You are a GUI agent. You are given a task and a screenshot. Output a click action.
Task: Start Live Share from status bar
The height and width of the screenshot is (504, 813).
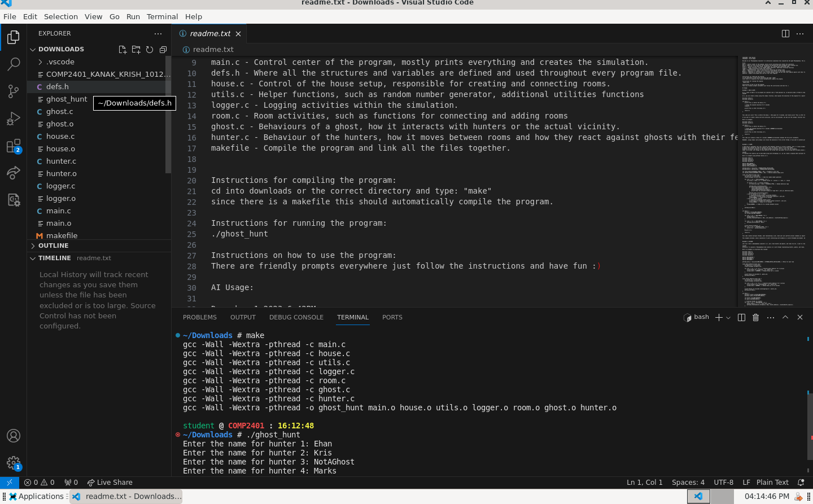coord(110,483)
